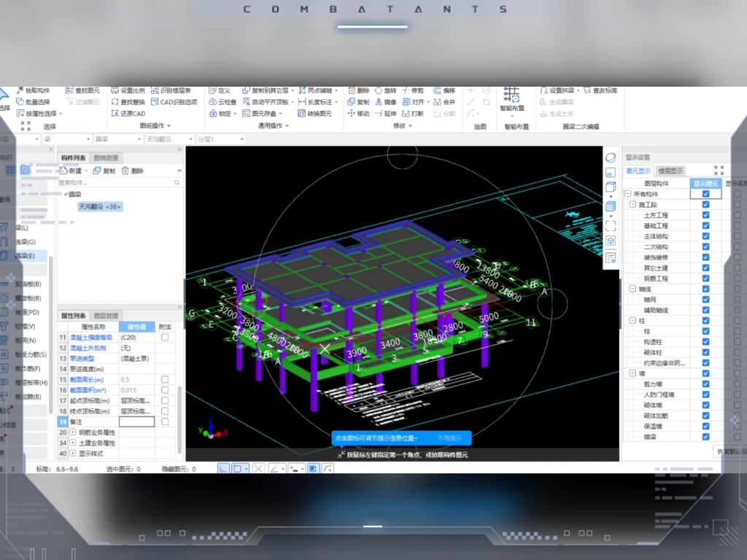Open the 分层1 layer dropdown
Image resolution: width=747 pixels, height=560 pixels.
(x=220, y=139)
